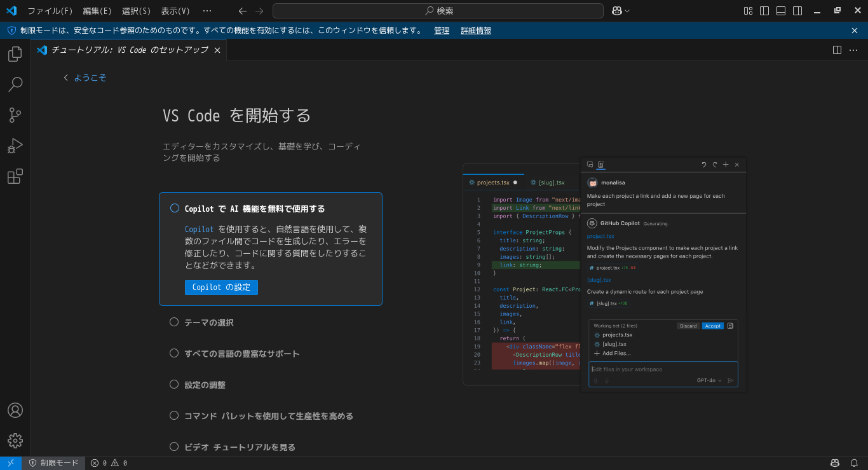This screenshot has width=868, height=470.
Task: Click the Manage gear icon
Action: point(15,441)
